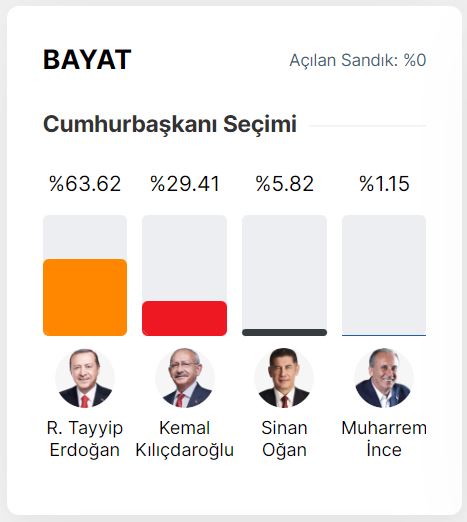The image size is (467, 522).
Task: Click the orange vote bar for Erdoğan
Action: point(85,297)
